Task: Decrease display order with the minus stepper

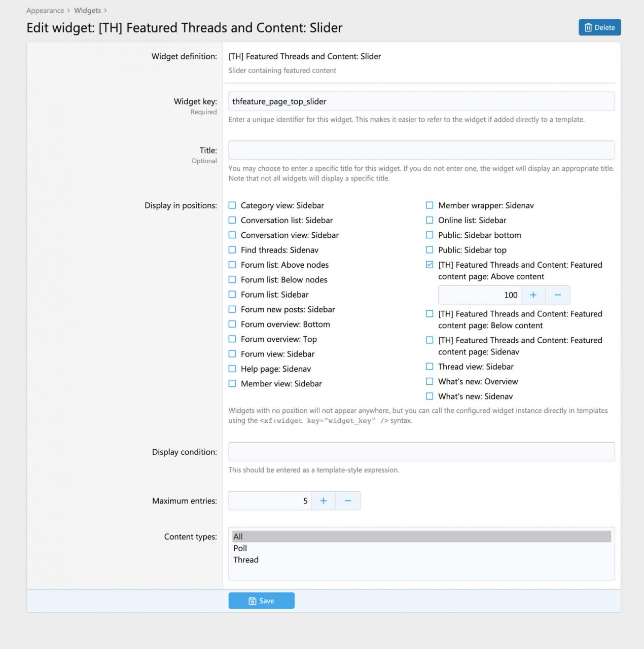Action: pos(557,295)
